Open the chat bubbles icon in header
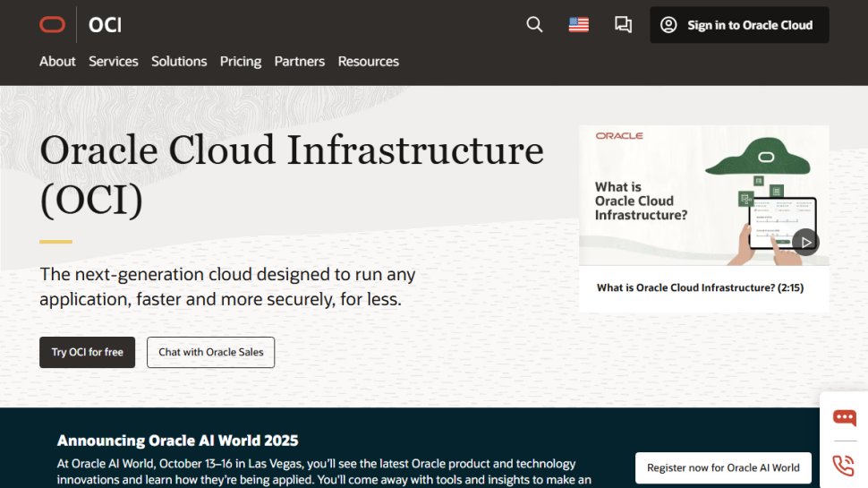The height and width of the screenshot is (488, 868). tap(623, 24)
